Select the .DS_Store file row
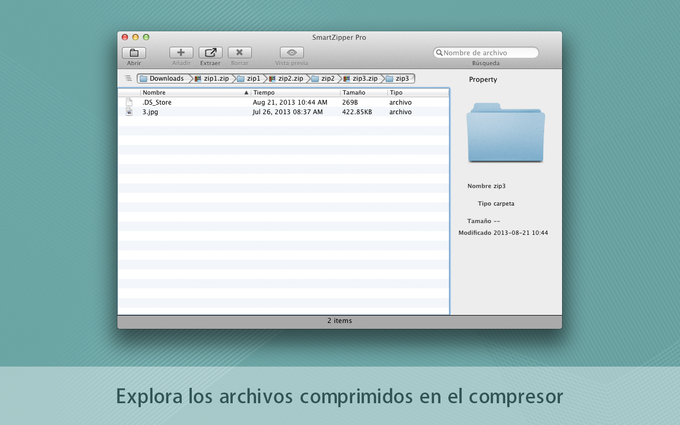The height and width of the screenshot is (425, 680). coord(284,102)
